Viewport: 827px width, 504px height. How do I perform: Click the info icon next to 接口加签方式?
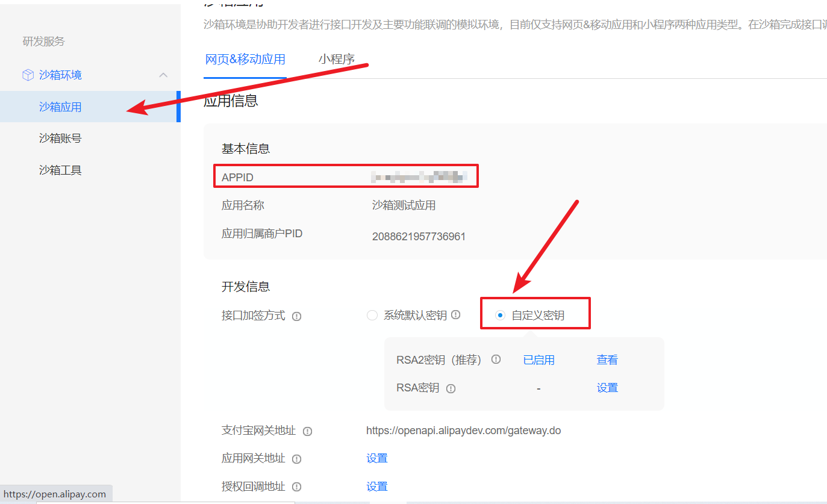tap(296, 316)
